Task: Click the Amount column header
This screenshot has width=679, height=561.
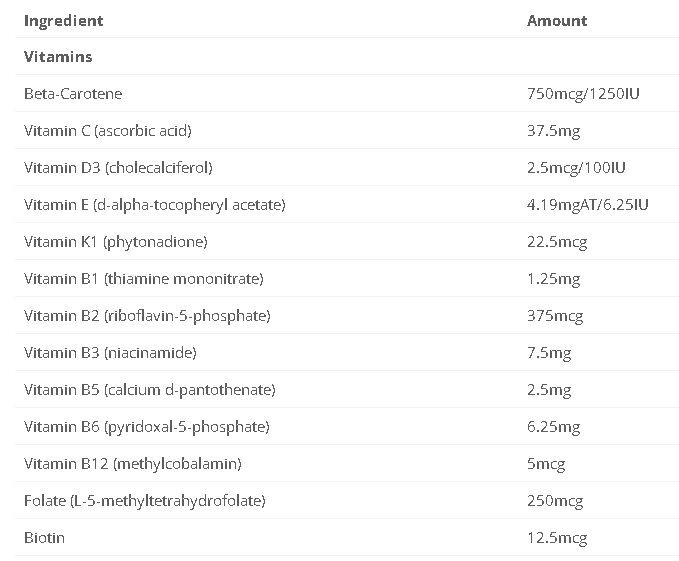Action: (x=557, y=20)
